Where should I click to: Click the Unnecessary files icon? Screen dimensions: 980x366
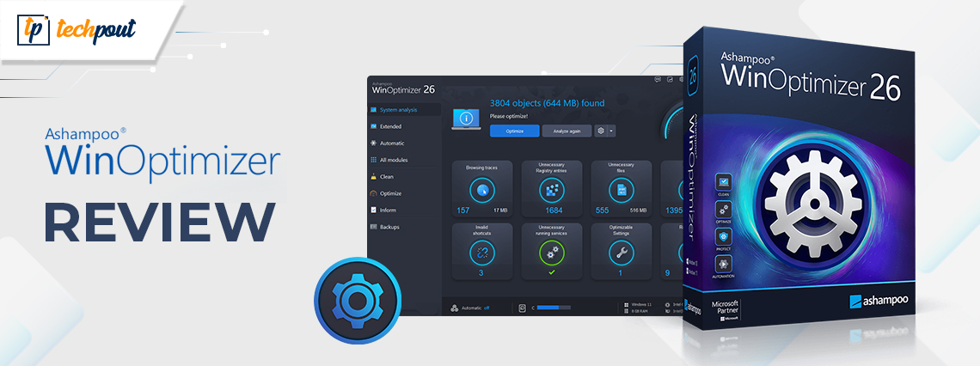pyautogui.click(x=621, y=189)
